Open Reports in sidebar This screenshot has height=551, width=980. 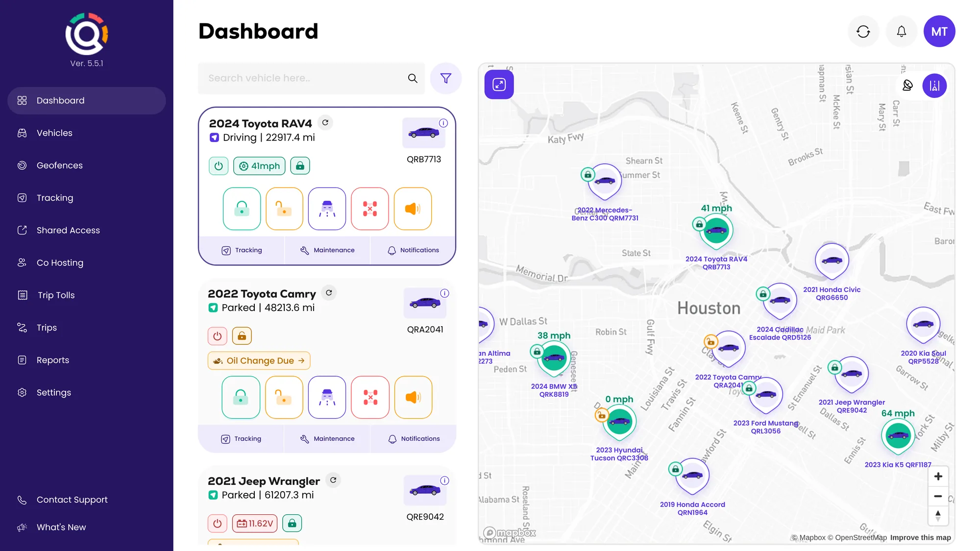[87, 360]
